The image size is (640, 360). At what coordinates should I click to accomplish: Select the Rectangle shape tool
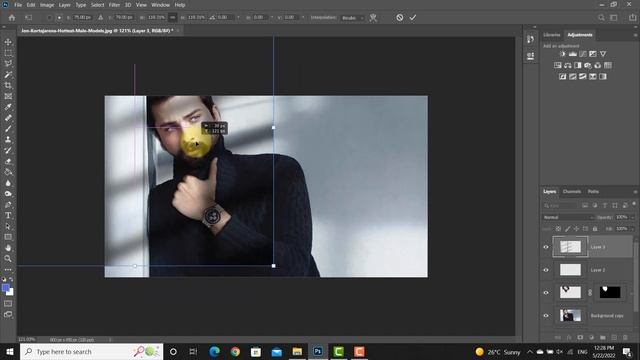pos(8,237)
